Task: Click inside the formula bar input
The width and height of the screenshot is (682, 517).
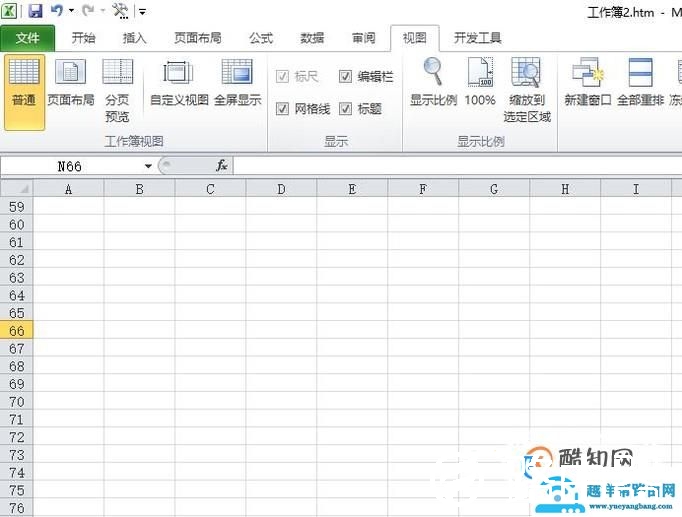Action: coord(458,166)
